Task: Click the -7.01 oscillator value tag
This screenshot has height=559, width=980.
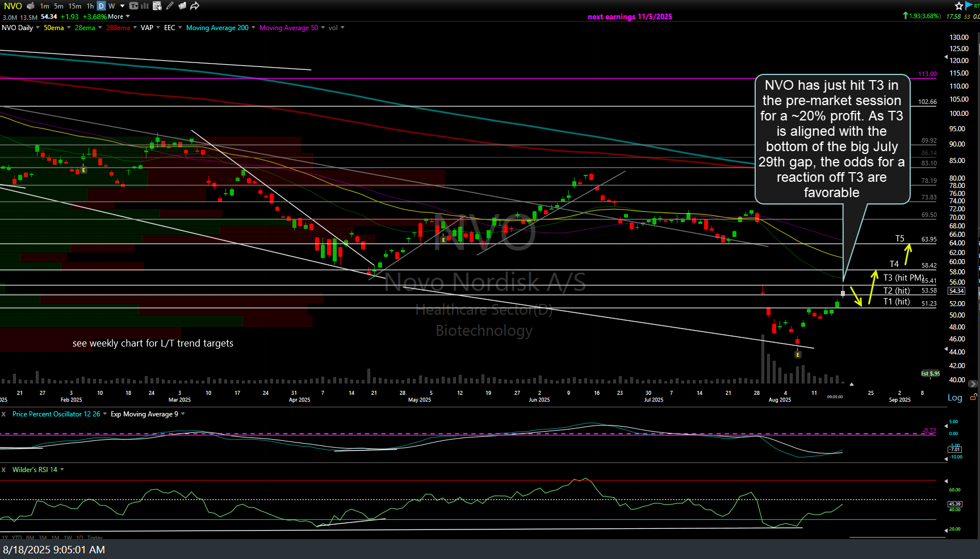Action: (955, 449)
